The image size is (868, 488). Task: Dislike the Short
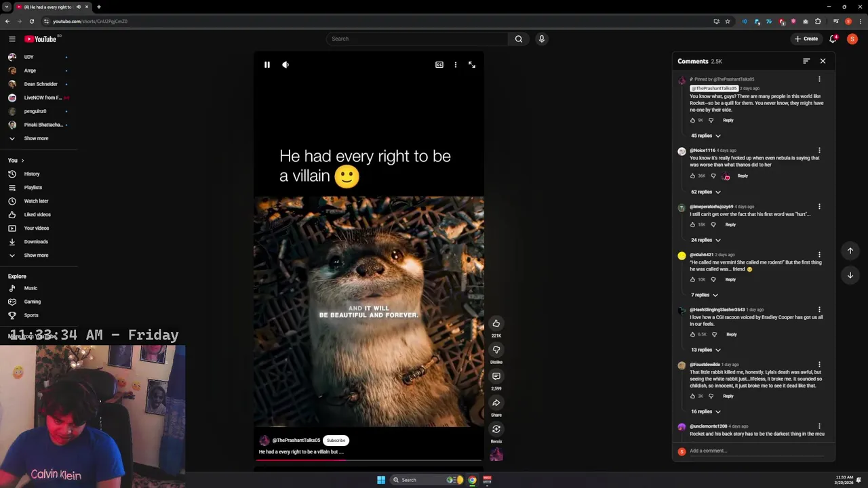pos(496,350)
